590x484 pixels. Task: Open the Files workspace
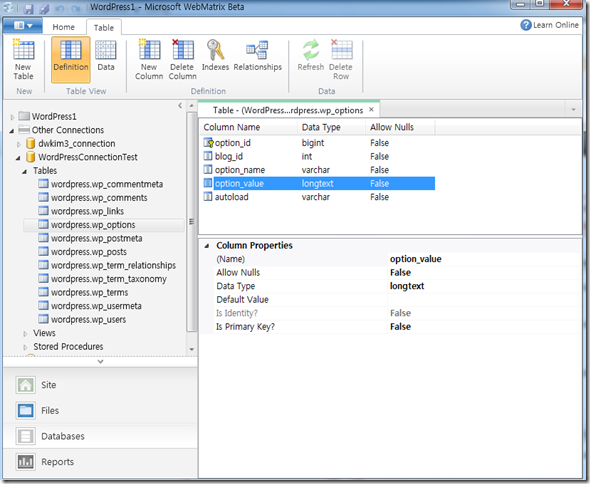(100, 411)
